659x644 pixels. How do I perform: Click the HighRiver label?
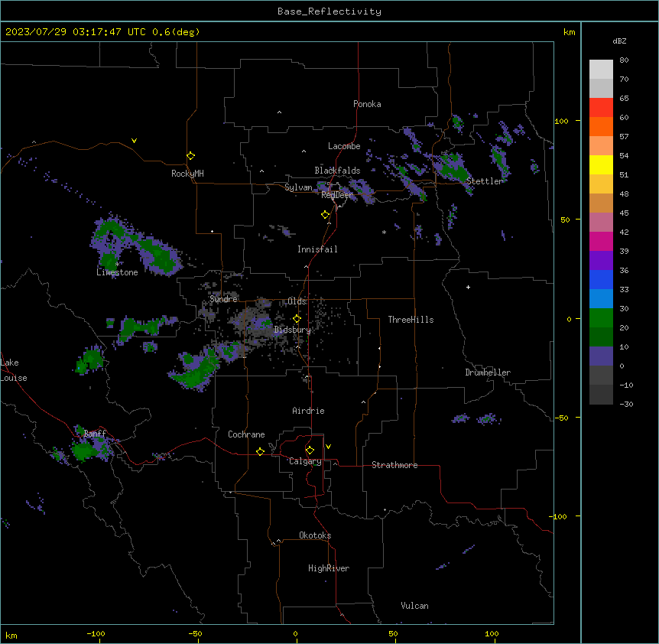pyautogui.click(x=329, y=568)
